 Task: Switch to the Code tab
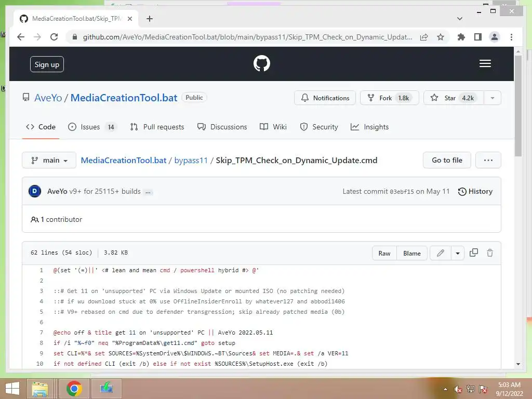pos(41,127)
